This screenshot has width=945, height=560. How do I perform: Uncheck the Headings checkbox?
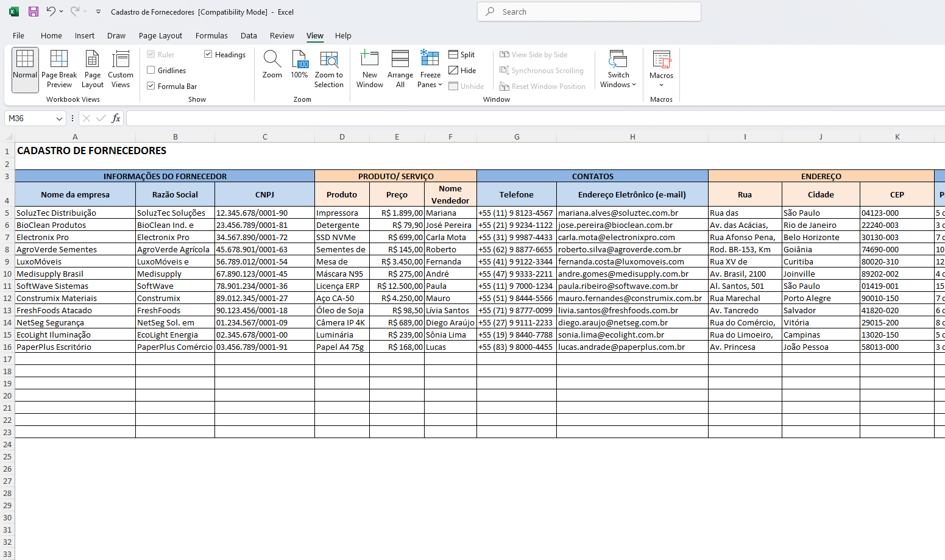click(x=208, y=54)
